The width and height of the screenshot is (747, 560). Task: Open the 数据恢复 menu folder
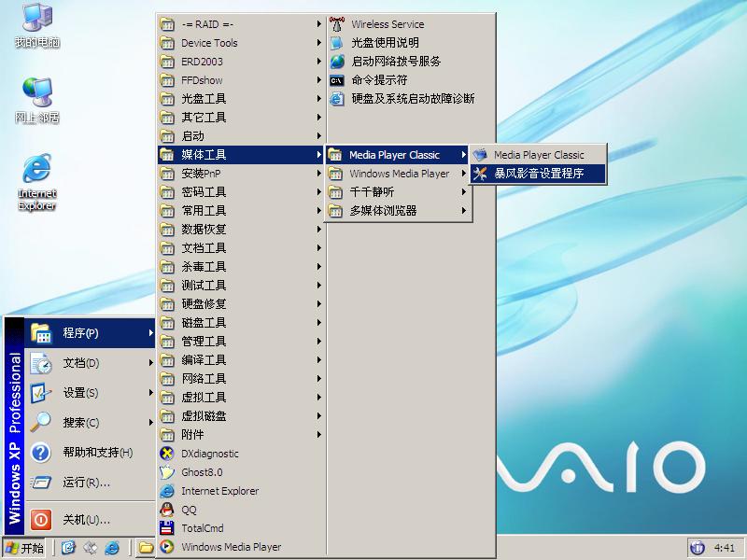[242, 230]
